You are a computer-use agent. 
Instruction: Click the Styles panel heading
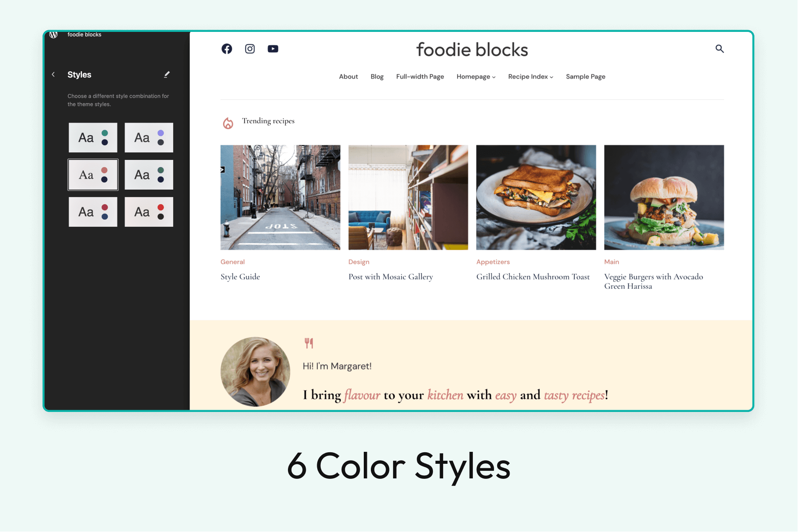79,74
